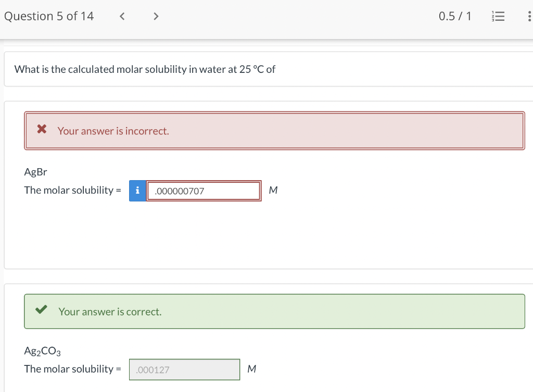Click the Ag2CO3 answer field showing .000127
The width and height of the screenshot is (533, 392).
pyautogui.click(x=184, y=369)
